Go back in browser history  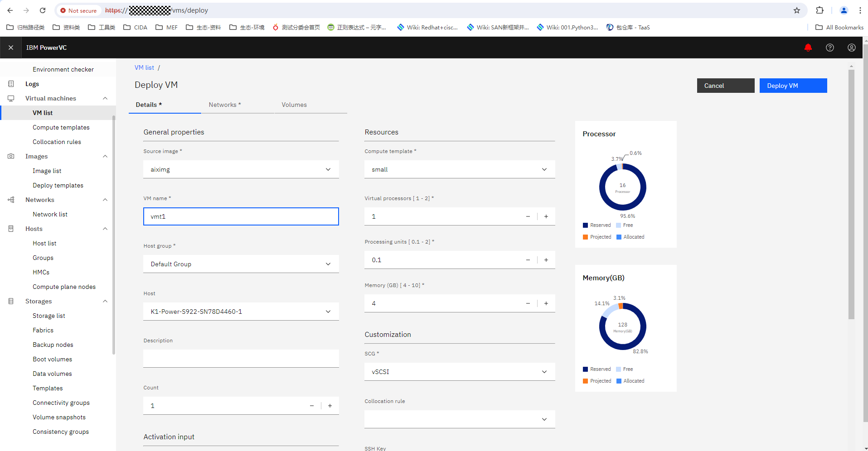(10, 10)
